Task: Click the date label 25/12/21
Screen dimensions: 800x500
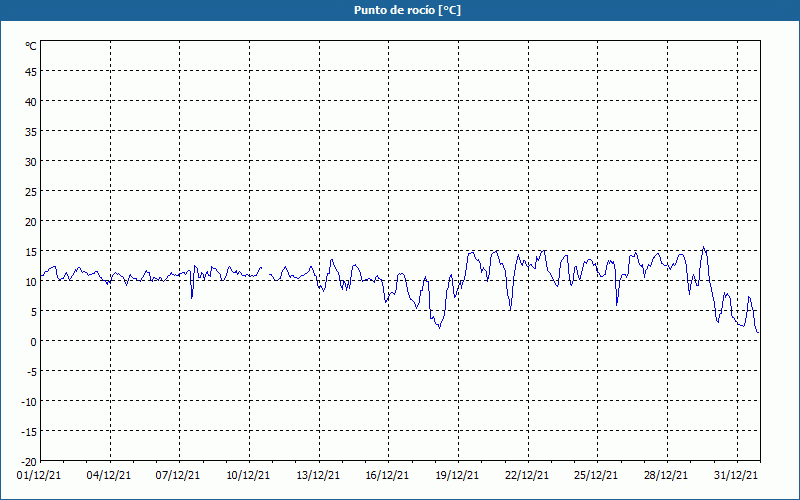Action: click(x=596, y=476)
